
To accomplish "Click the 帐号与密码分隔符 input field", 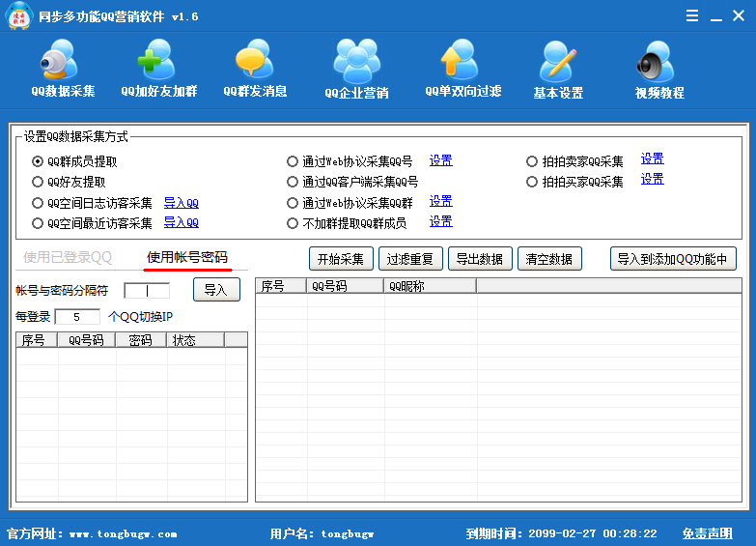I will [147, 290].
